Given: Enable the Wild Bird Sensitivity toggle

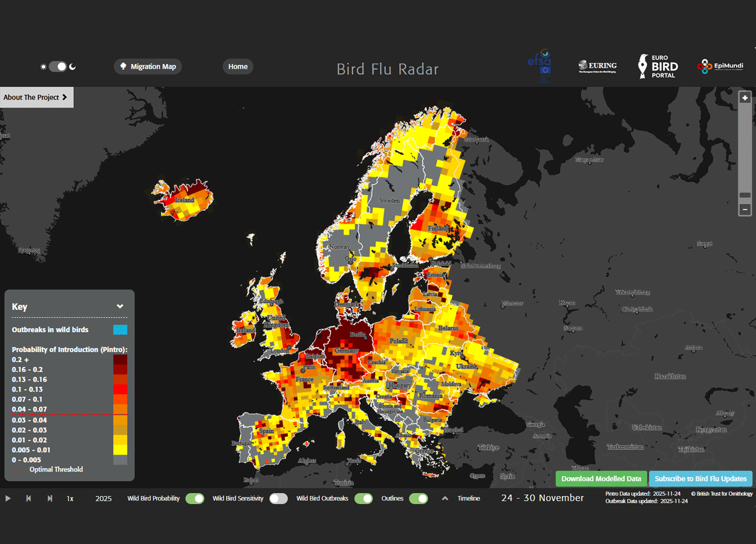Looking at the screenshot, I should tap(279, 498).
